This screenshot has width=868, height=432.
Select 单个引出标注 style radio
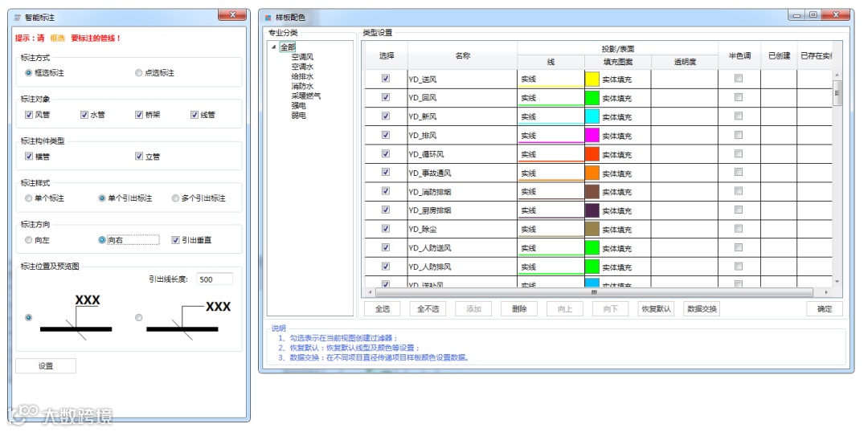(102, 198)
